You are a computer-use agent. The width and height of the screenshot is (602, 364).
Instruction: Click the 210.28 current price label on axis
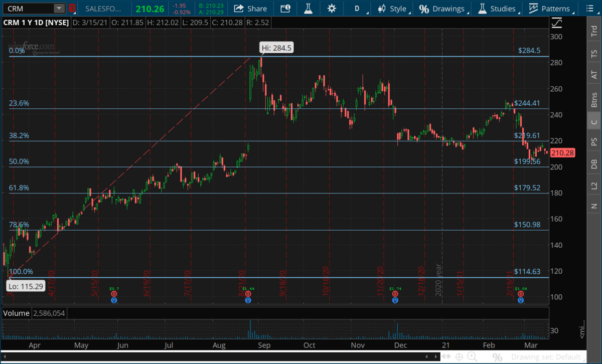(x=563, y=152)
